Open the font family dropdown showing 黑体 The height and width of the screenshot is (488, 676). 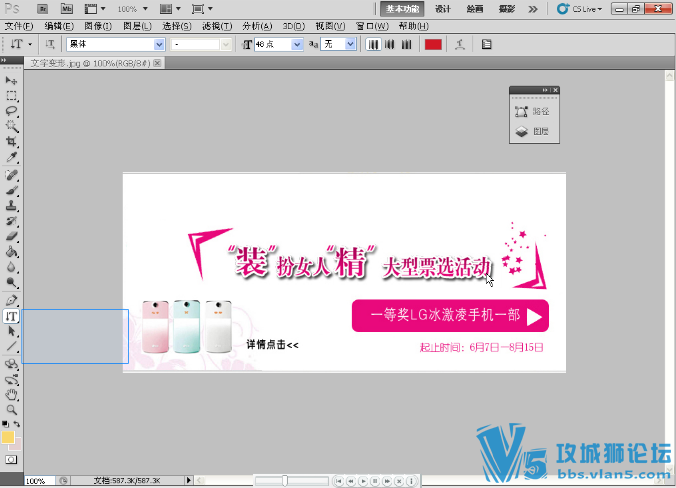(x=159, y=44)
